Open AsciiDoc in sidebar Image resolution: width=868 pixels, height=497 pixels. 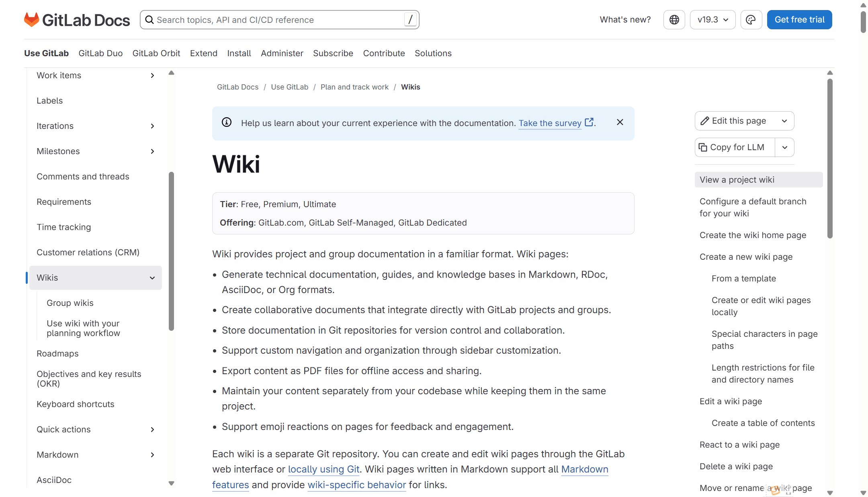pyautogui.click(x=54, y=480)
